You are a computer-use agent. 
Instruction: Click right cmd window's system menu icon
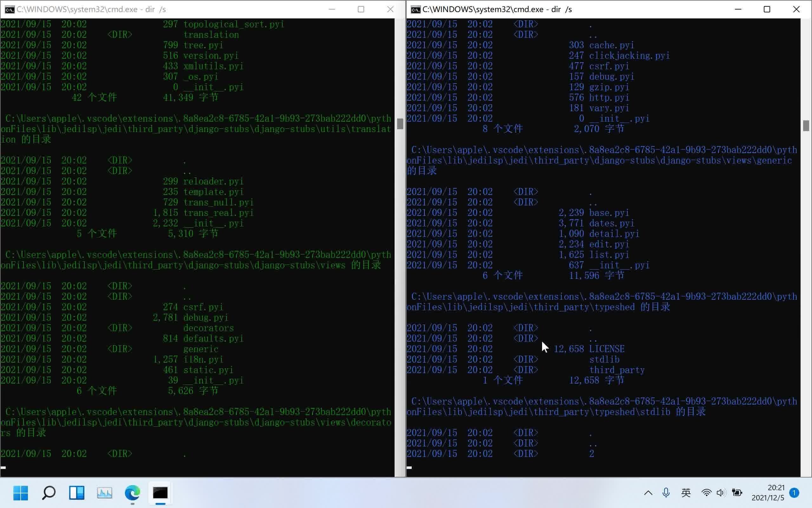[x=416, y=10]
